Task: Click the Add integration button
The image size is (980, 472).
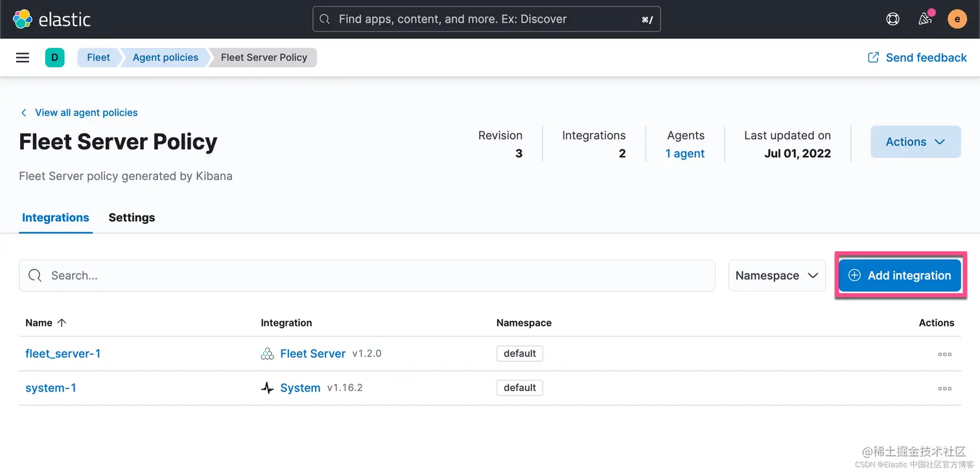Action: click(x=900, y=276)
